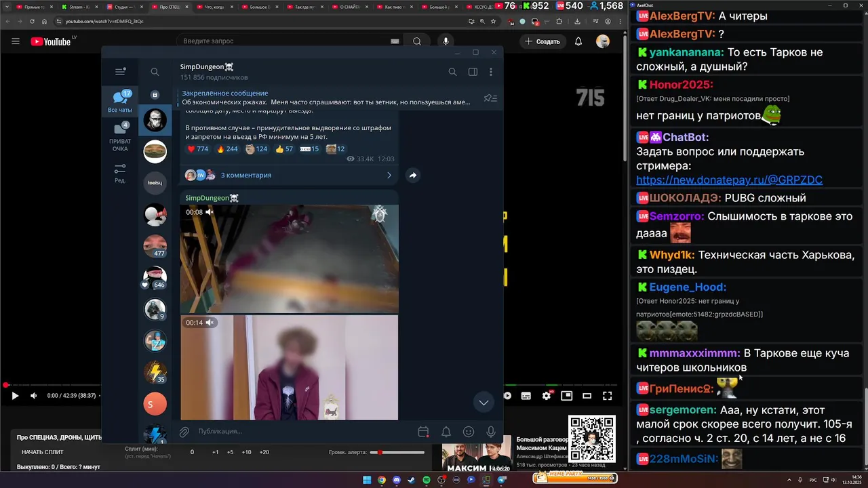Open emoji picker in Telegram

pos(469,432)
